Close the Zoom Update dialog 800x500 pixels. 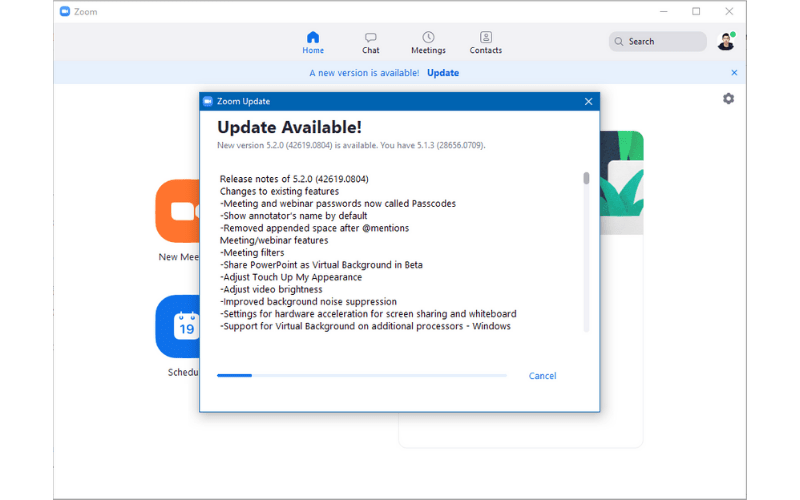pyautogui.click(x=588, y=101)
